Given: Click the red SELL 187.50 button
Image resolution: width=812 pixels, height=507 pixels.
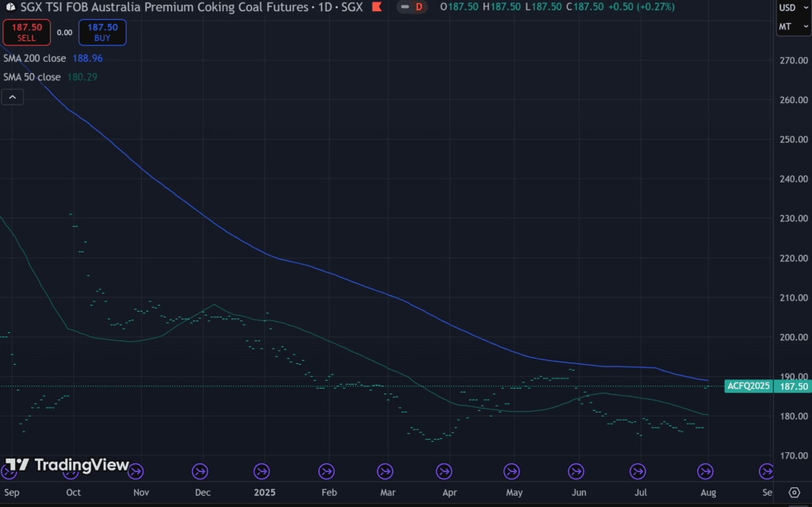Looking at the screenshot, I should pyautogui.click(x=26, y=33).
